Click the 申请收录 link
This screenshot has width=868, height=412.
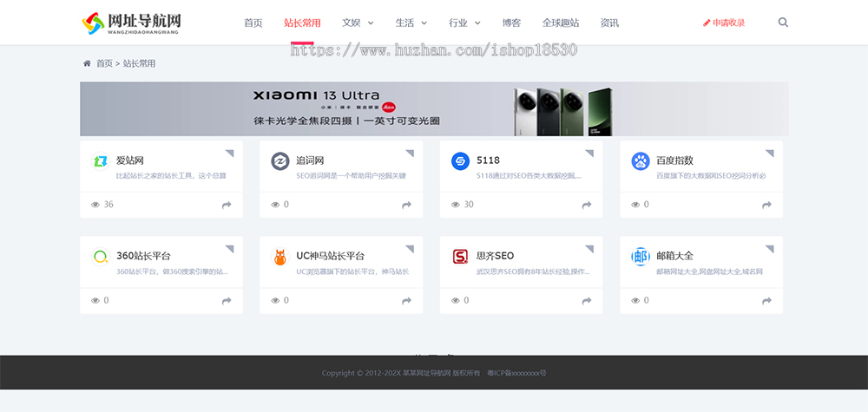point(724,23)
